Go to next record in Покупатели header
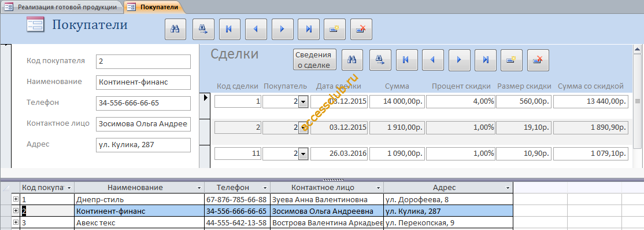Screen dimensions: 644x230 click(x=282, y=29)
